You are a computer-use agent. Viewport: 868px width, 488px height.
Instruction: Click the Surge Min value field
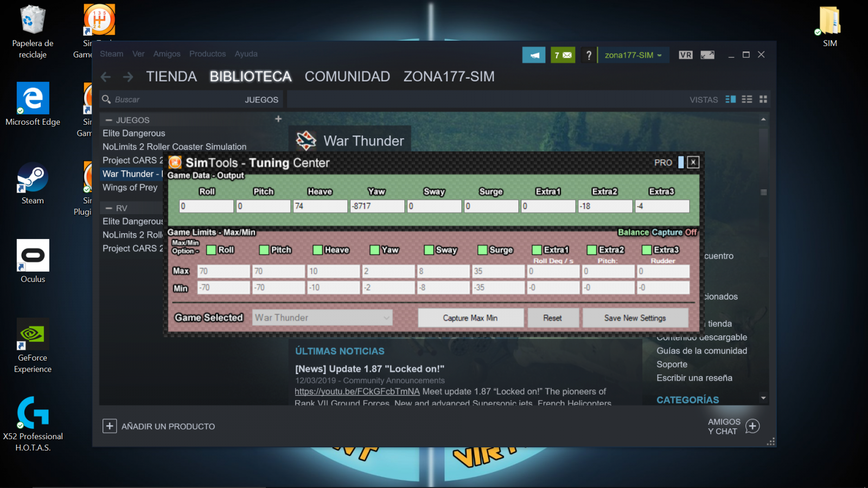(x=498, y=287)
